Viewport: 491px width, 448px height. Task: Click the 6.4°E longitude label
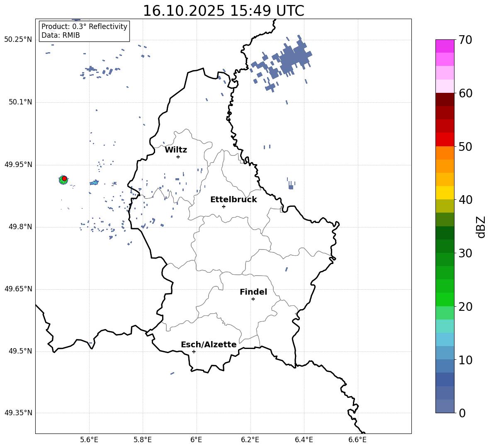pyautogui.click(x=304, y=440)
